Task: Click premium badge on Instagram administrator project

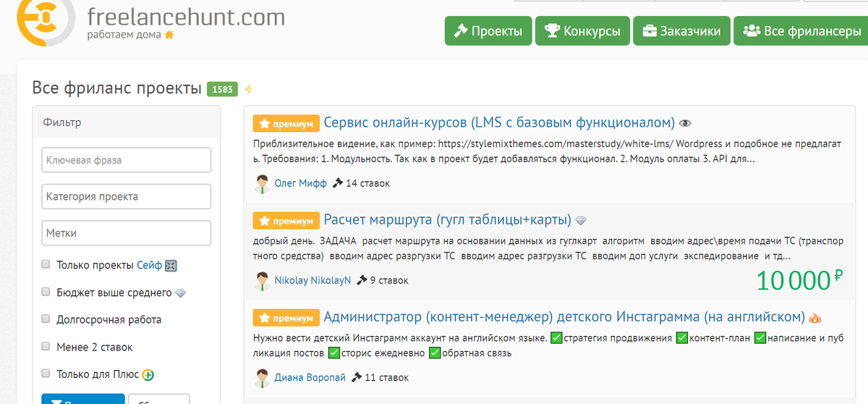Action: 285,318
